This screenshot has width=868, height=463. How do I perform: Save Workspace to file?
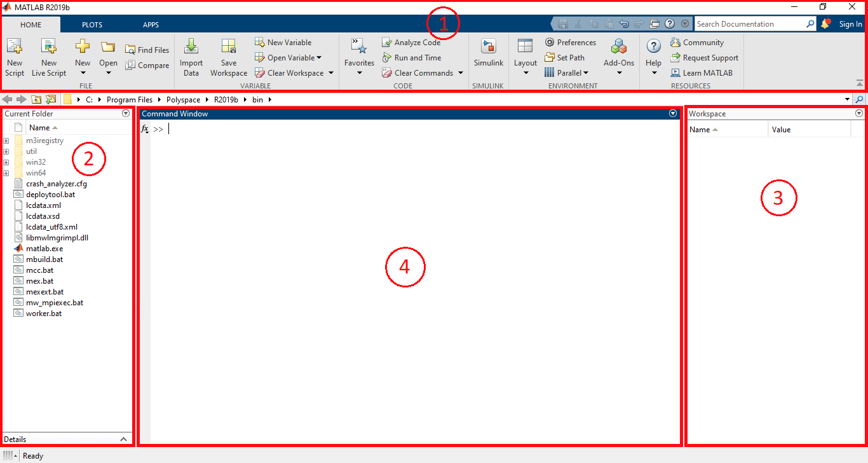coord(229,57)
